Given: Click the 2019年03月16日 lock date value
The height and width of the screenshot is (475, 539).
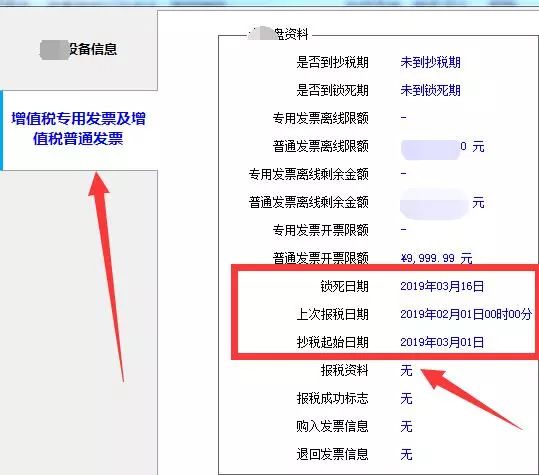Looking at the screenshot, I should (x=442, y=286).
